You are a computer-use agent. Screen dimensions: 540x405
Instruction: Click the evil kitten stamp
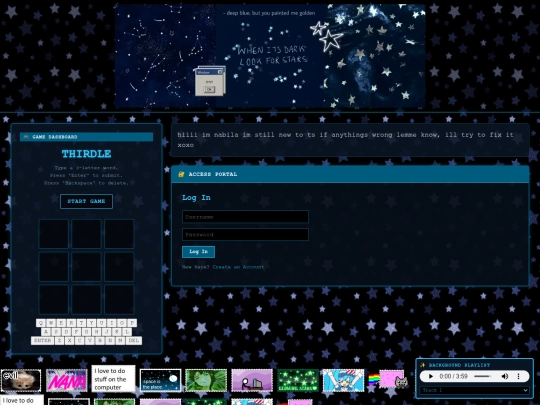coord(21,381)
